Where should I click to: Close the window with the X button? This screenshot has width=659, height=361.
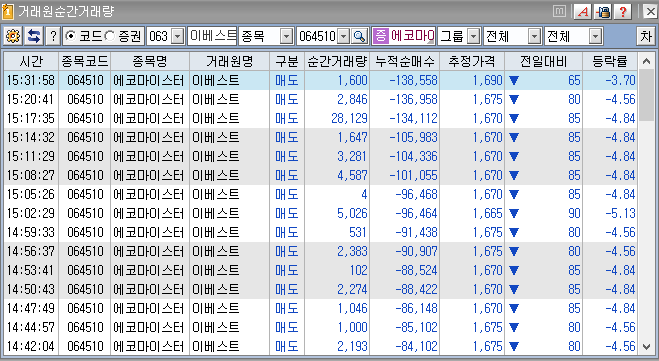pos(650,12)
